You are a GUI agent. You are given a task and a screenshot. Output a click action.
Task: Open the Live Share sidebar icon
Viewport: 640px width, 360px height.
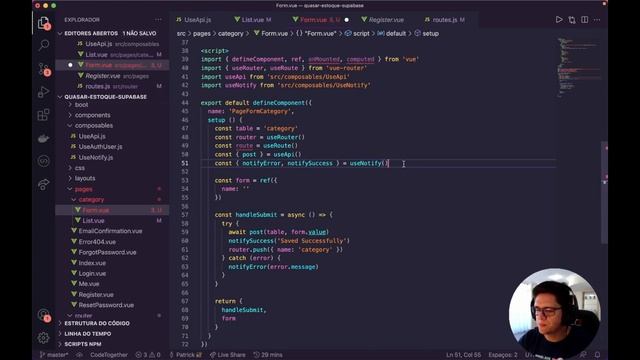[43, 184]
